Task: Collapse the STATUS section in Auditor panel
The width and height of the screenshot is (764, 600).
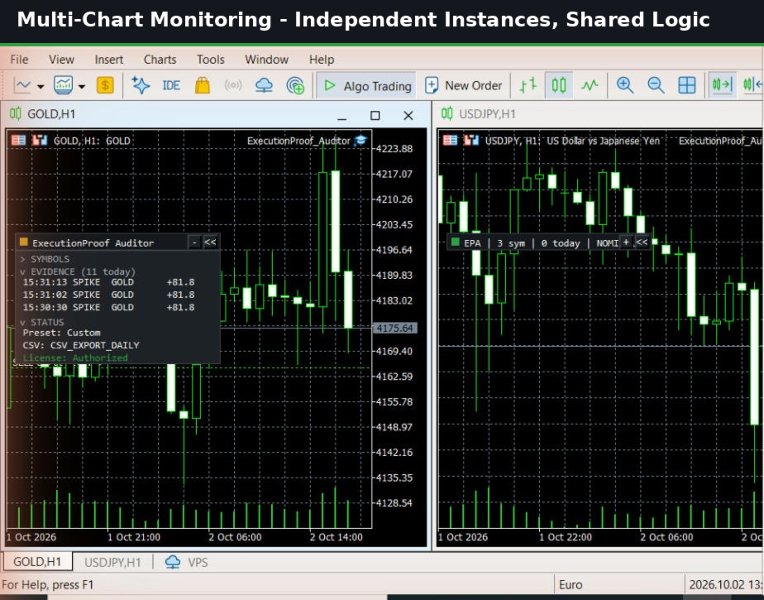Action: point(42,322)
